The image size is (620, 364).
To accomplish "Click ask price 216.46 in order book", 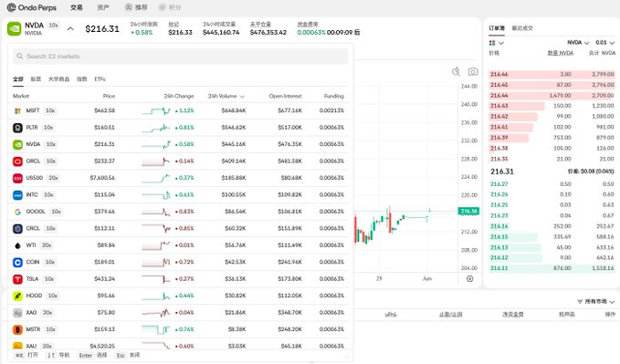I will point(499,74).
